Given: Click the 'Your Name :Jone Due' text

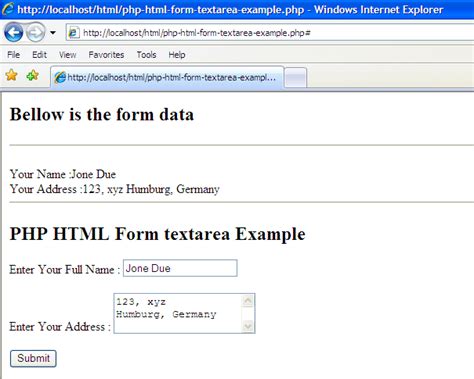Looking at the screenshot, I should click(63, 174).
